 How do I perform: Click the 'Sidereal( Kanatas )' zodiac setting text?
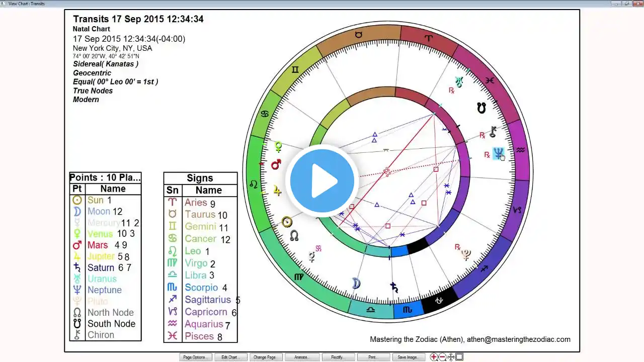point(106,64)
